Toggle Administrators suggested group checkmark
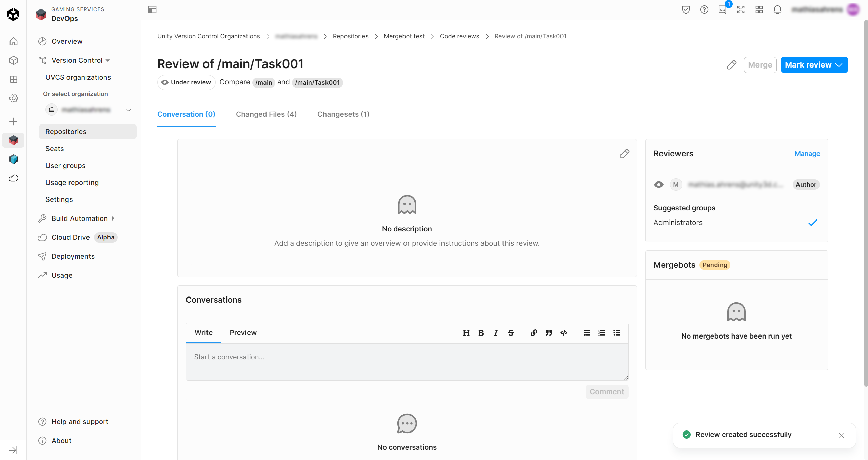Image resolution: width=868 pixels, height=460 pixels. [813, 223]
